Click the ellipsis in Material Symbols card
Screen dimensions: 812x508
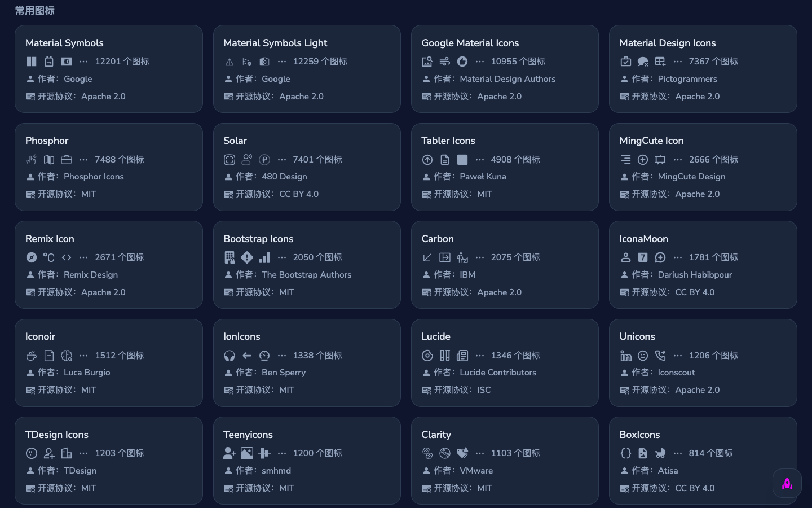(83, 62)
